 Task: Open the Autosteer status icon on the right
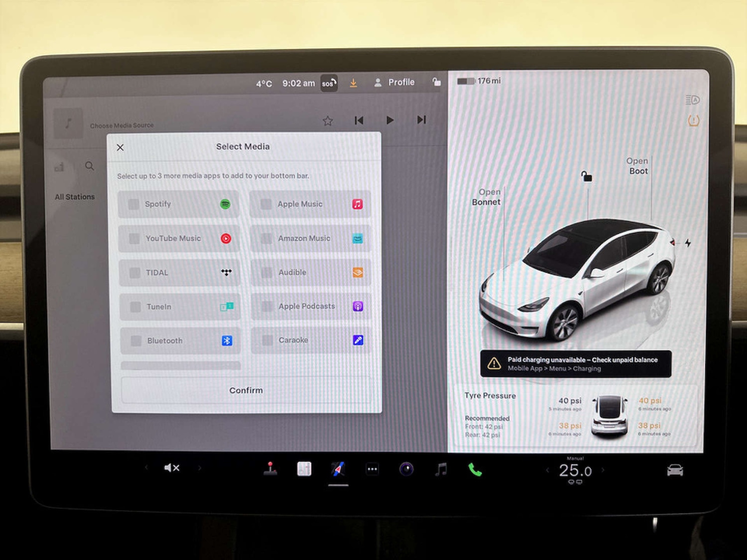(x=691, y=99)
